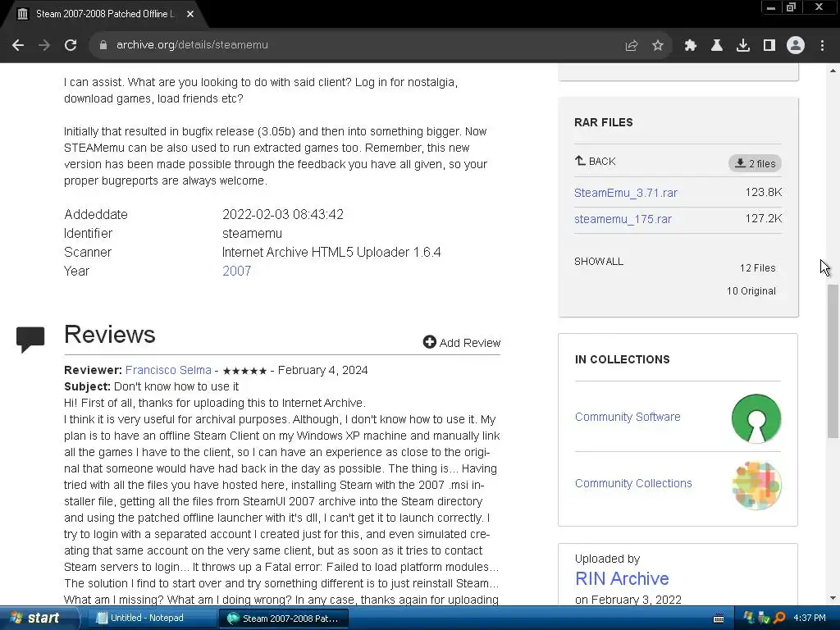Download SteamEmu_3.71.rar

(x=626, y=193)
